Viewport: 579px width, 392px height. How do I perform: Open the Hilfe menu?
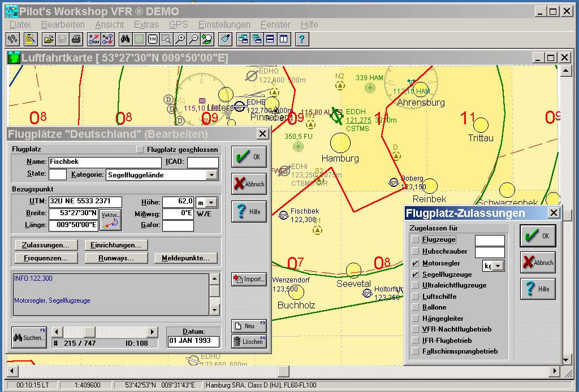(309, 25)
